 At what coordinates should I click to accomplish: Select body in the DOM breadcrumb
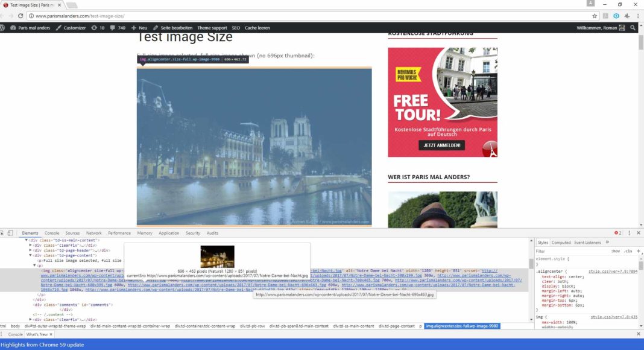(15, 326)
